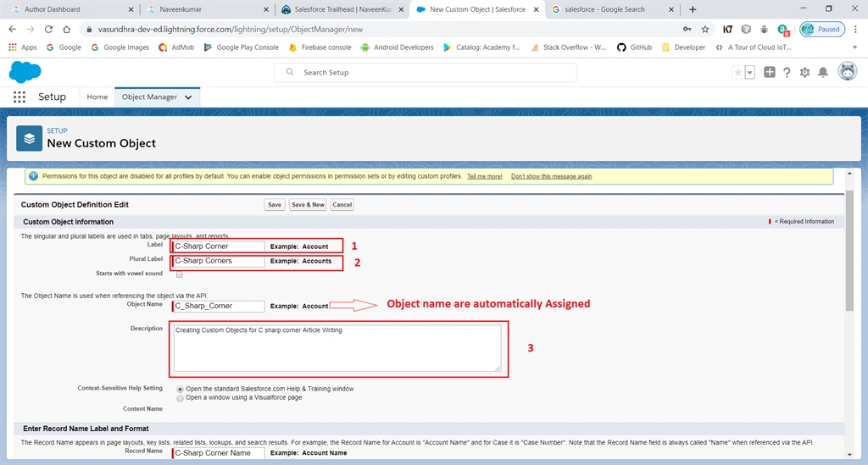Open the AdMob bookmark
This screenshot has width=868, height=465.
176,47
